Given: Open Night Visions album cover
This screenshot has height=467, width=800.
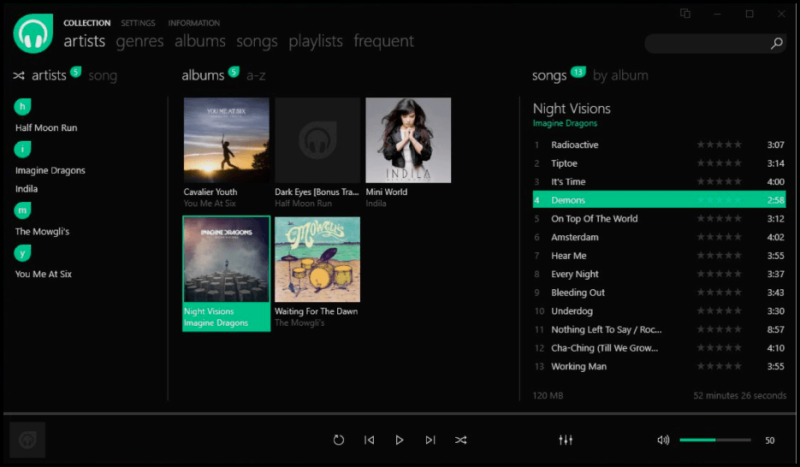Looking at the screenshot, I should tap(227, 259).
